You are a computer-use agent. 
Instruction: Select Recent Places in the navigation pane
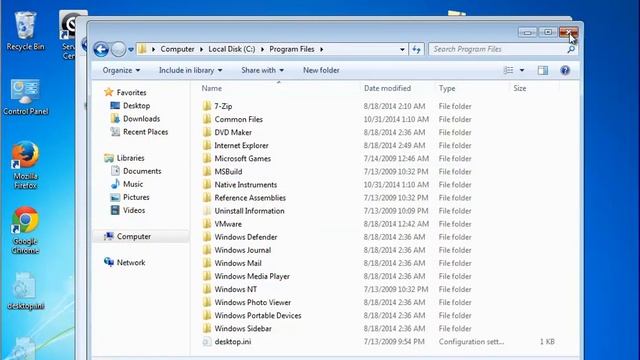point(139,132)
